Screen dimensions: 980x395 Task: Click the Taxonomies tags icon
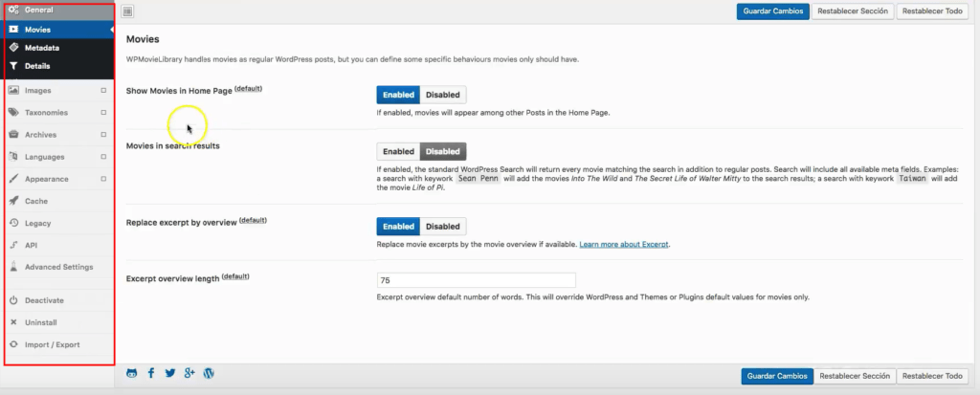(13, 113)
